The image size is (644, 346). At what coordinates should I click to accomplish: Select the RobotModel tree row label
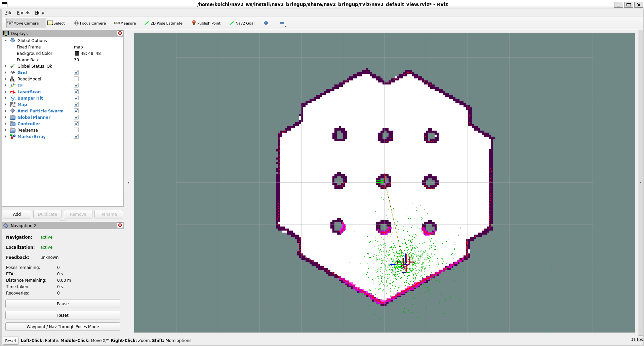[x=29, y=79]
